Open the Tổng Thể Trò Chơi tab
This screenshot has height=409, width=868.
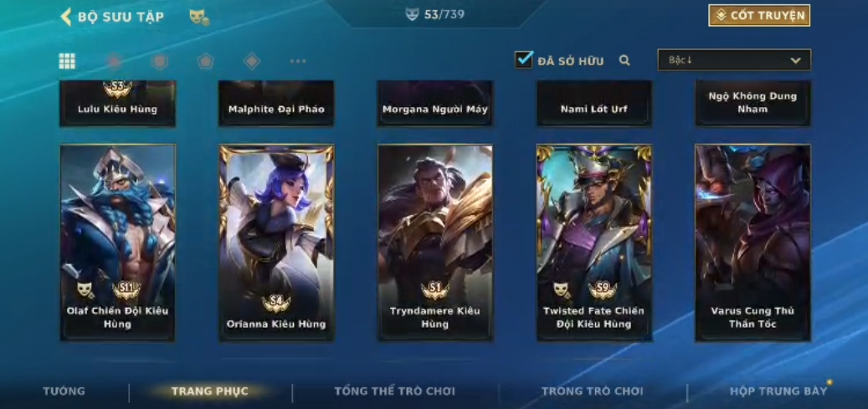tap(395, 391)
